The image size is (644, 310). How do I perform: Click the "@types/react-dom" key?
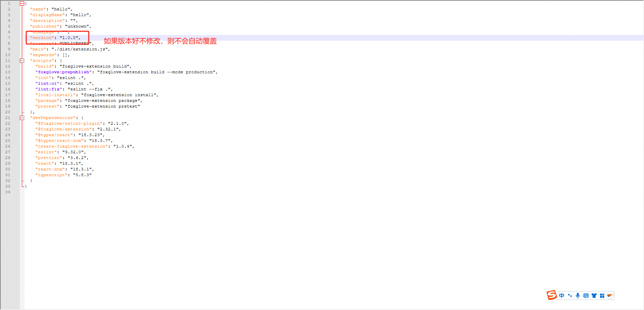click(x=59, y=141)
